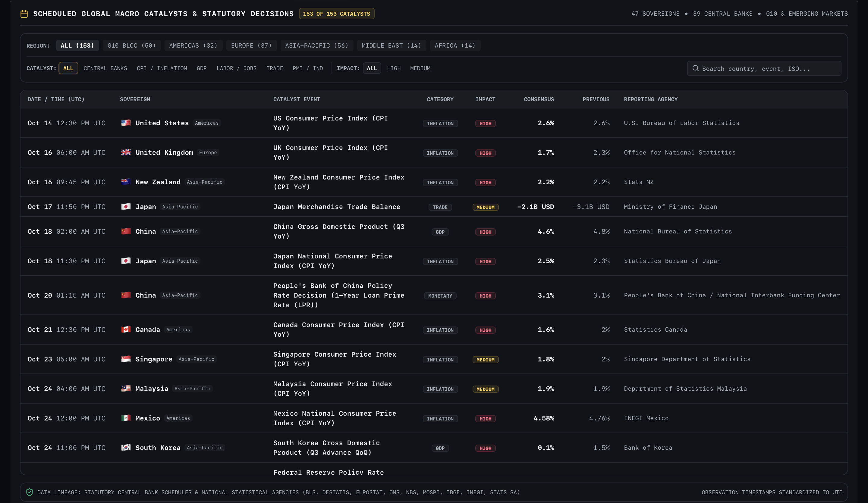Click the South Korea flag icon
The width and height of the screenshot is (868, 503).
pos(126,448)
